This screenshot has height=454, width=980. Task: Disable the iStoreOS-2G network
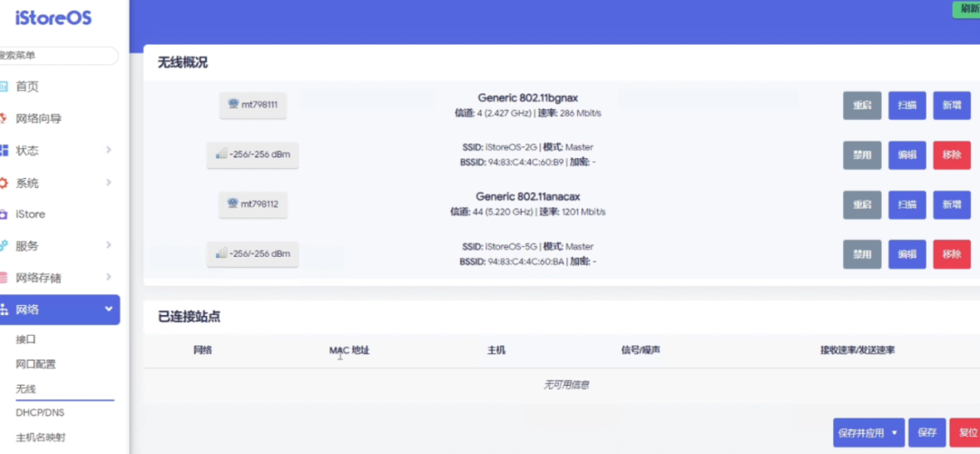click(862, 155)
